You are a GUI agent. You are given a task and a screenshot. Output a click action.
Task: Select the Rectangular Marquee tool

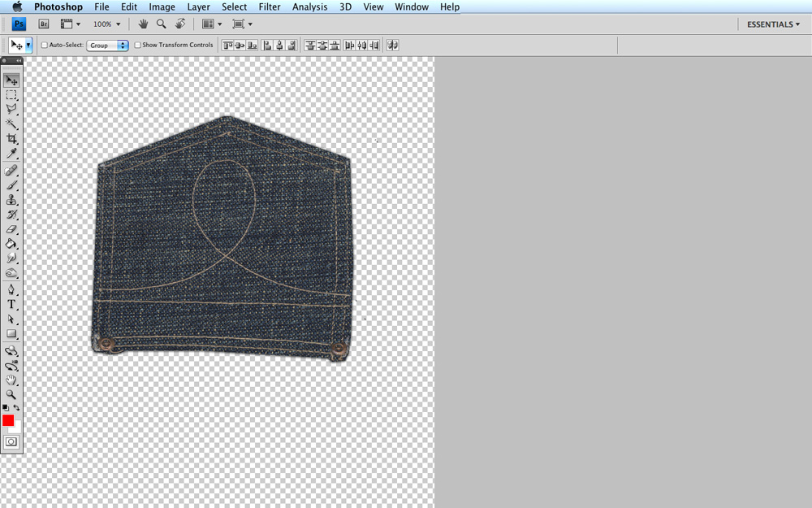(x=11, y=95)
